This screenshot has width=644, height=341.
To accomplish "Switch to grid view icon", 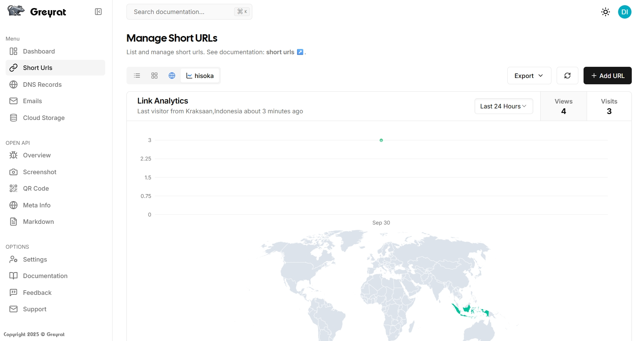I will pos(154,76).
